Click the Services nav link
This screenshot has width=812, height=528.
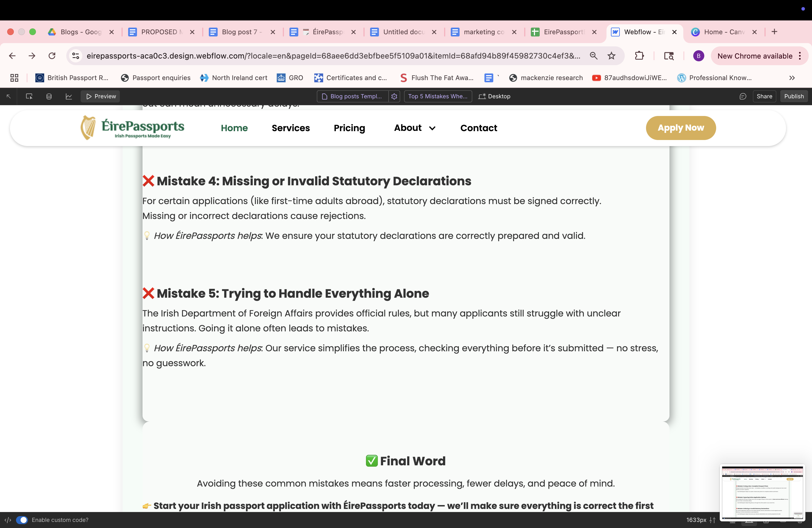pos(291,128)
